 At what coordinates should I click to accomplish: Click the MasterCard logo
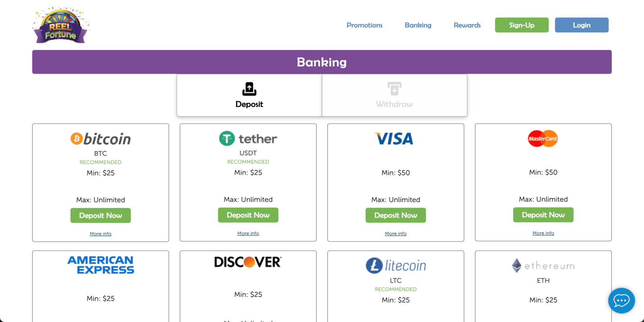(543, 139)
